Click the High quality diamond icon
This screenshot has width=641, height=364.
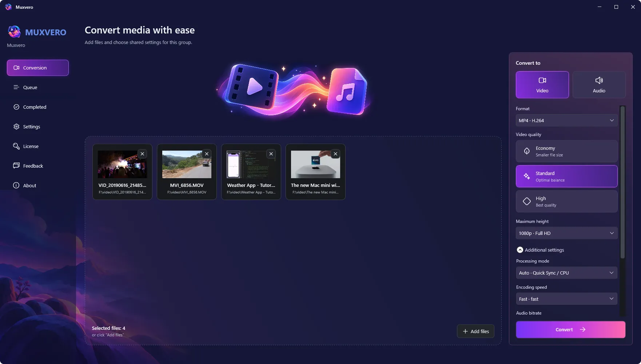527,201
